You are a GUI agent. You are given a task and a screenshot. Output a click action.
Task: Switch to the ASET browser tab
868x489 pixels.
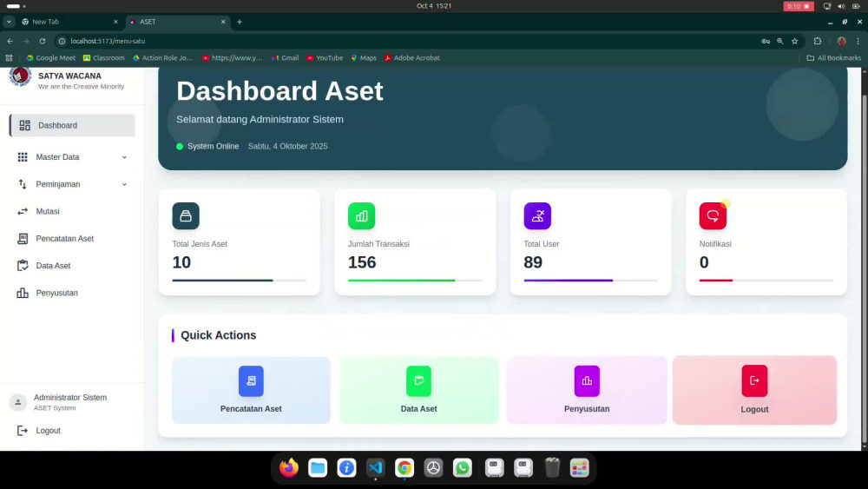177,22
